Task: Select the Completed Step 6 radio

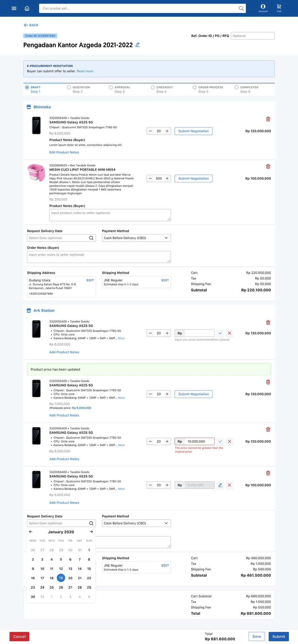Action: click(x=237, y=87)
